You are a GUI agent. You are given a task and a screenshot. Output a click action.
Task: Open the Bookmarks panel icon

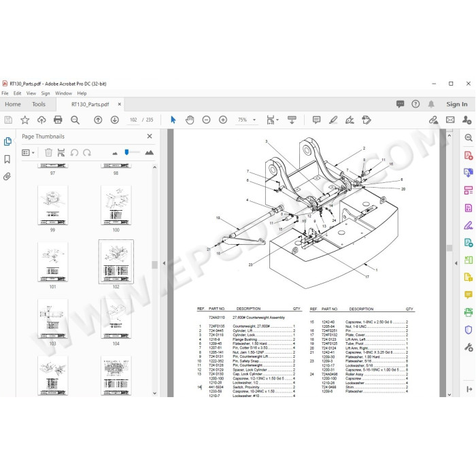tap(7, 159)
